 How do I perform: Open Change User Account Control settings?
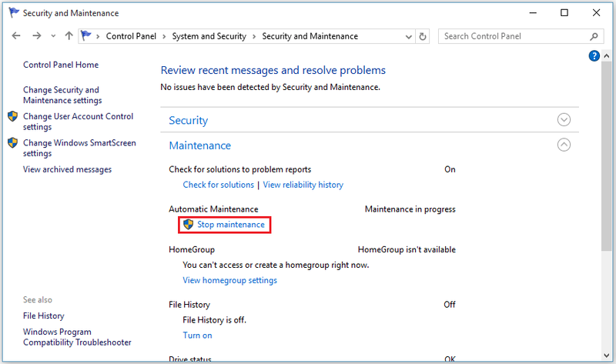(x=79, y=122)
